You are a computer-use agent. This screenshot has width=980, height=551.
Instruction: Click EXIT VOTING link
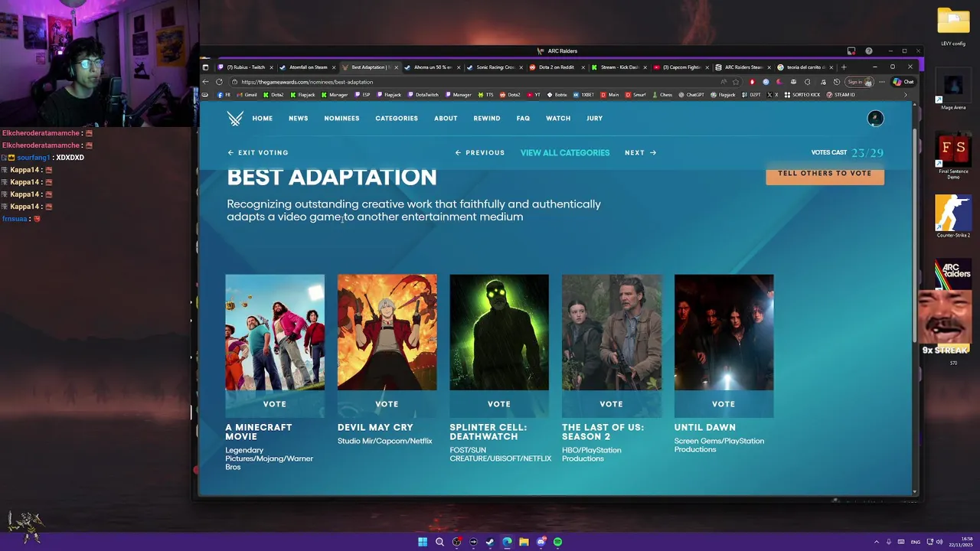[x=258, y=152]
